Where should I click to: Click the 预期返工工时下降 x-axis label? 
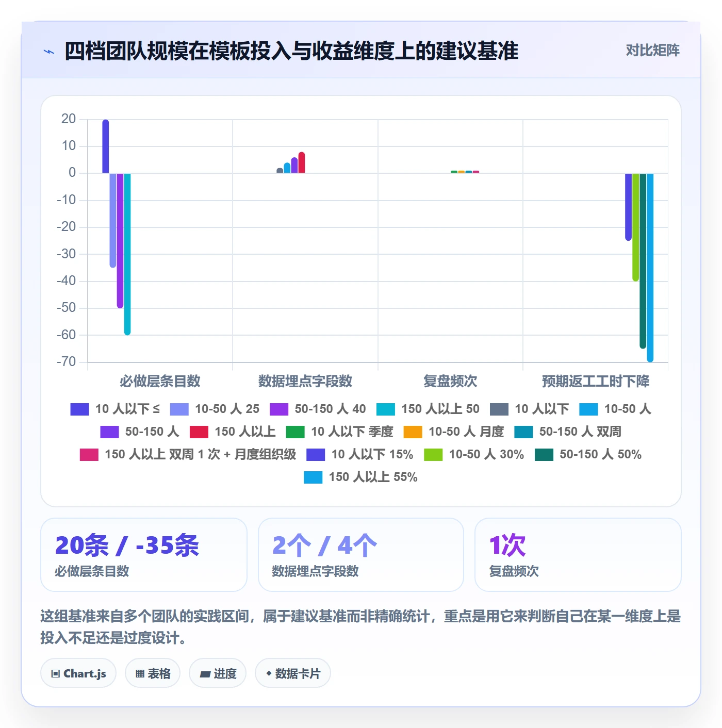tap(596, 381)
